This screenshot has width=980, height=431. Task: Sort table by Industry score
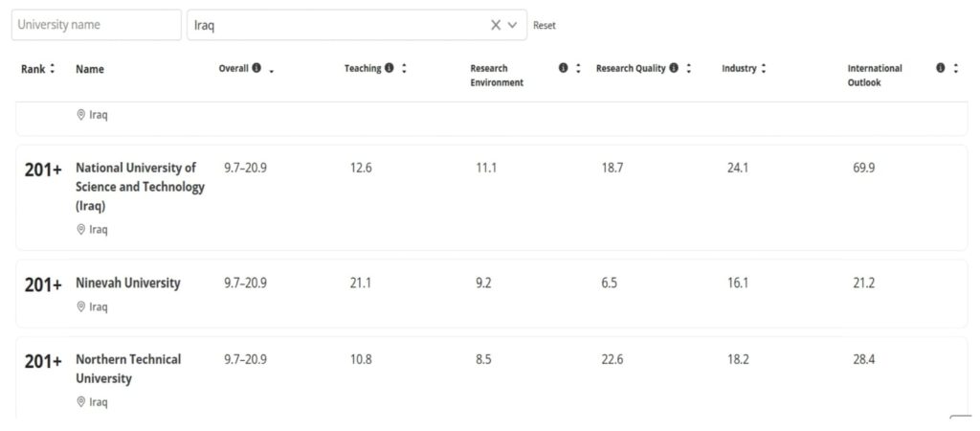pyautogui.click(x=764, y=69)
